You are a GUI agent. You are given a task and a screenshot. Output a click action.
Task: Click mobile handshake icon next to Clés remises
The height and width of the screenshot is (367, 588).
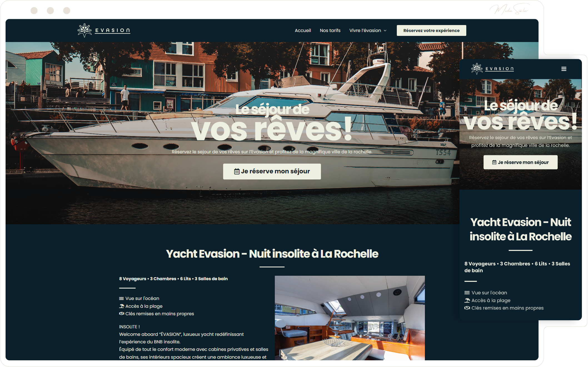point(467,308)
